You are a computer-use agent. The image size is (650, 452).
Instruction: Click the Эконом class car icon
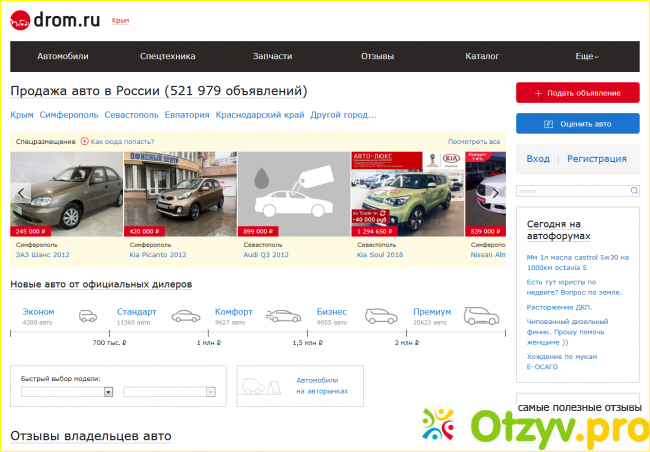[88, 317]
